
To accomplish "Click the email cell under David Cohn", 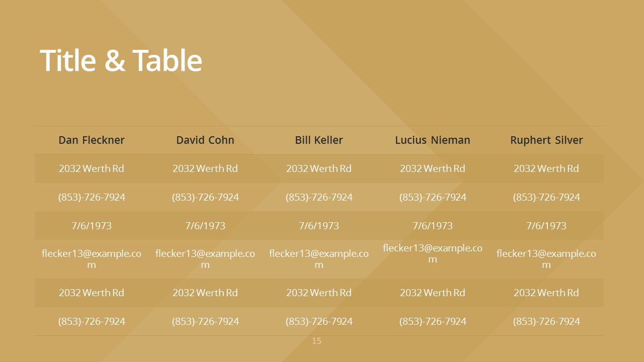I will pyautogui.click(x=205, y=259).
